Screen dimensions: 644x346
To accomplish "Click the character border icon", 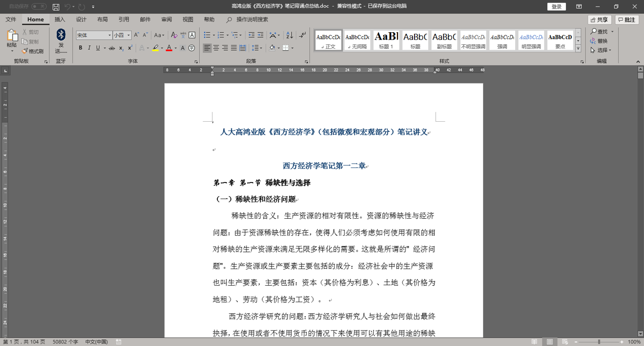I will (192, 35).
